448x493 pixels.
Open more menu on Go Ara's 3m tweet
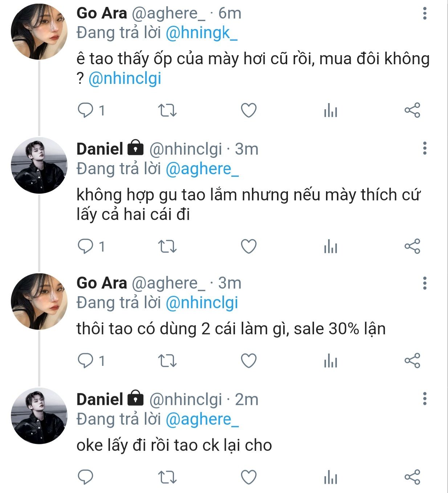(424, 283)
